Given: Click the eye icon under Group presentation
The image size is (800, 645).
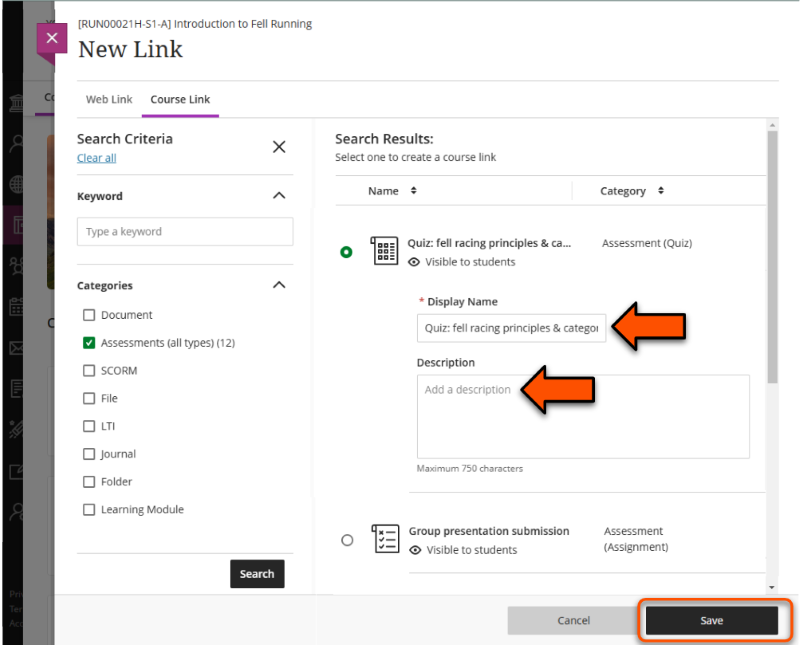Looking at the screenshot, I should pyautogui.click(x=414, y=550).
